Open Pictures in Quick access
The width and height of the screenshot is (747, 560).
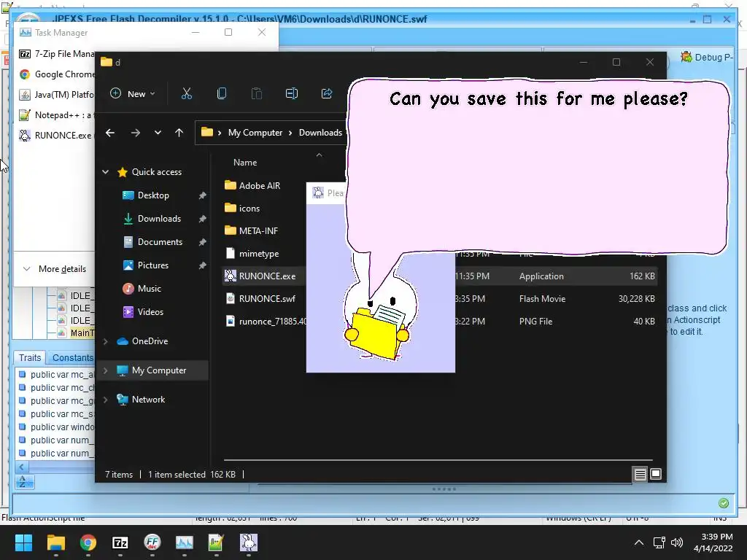pyautogui.click(x=152, y=265)
